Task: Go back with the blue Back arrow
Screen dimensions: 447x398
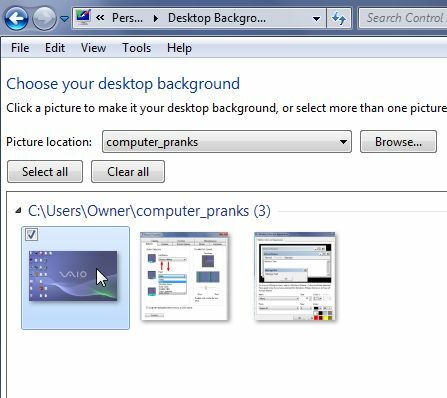Action: (16, 18)
